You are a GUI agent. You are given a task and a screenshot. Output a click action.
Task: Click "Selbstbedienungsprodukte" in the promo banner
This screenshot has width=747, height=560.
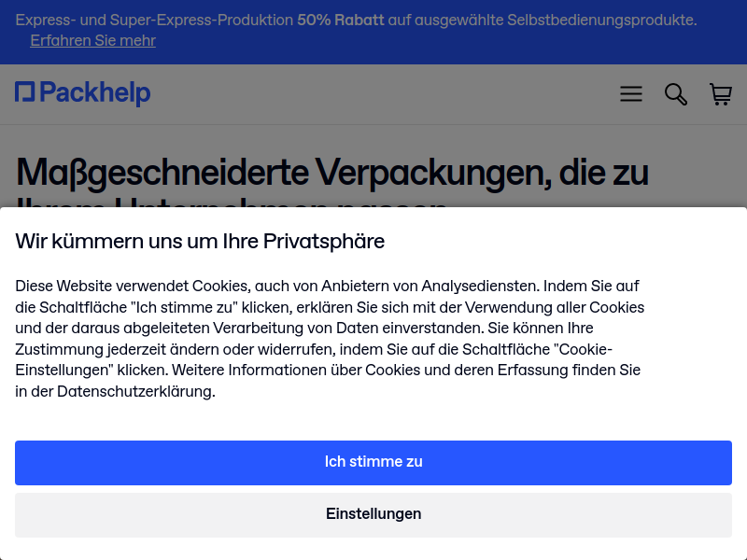tap(601, 20)
